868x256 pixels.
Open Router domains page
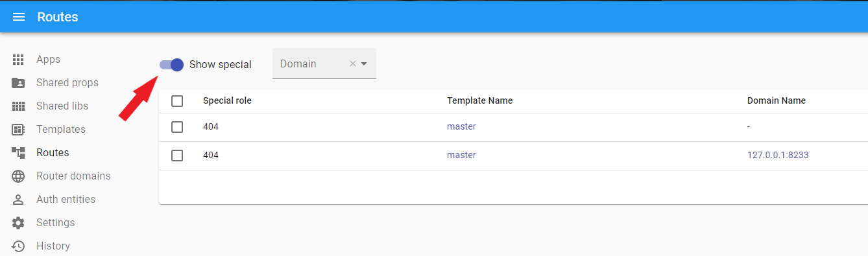coord(73,176)
